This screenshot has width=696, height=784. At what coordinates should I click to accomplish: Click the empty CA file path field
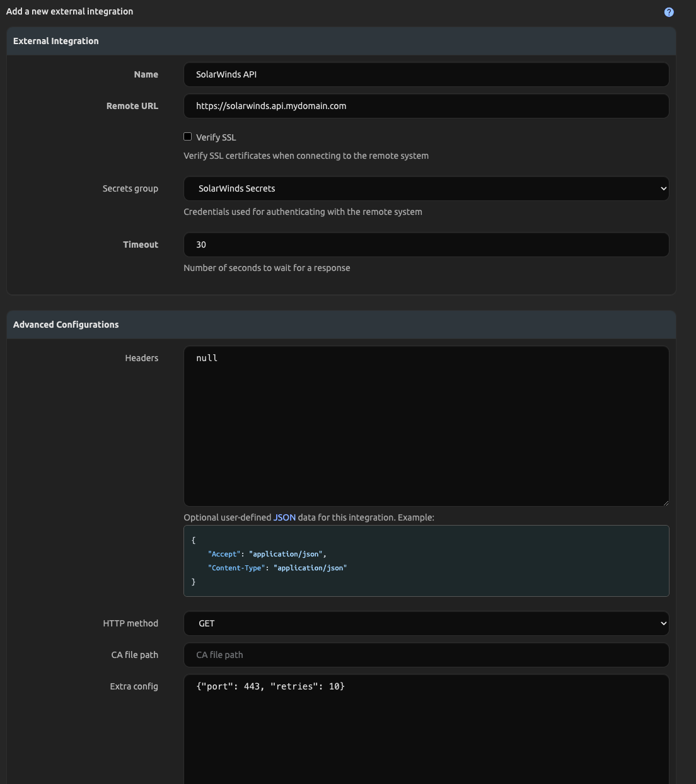pos(426,655)
